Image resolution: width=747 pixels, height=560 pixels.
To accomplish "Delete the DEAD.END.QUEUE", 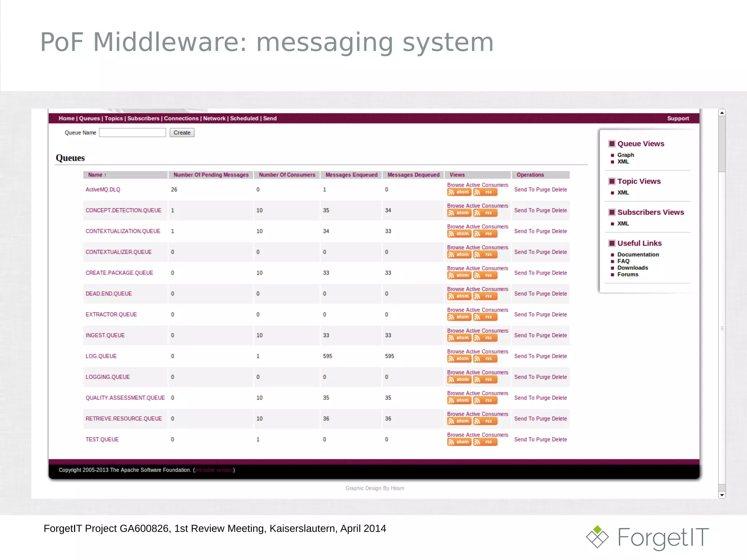I will (560, 293).
